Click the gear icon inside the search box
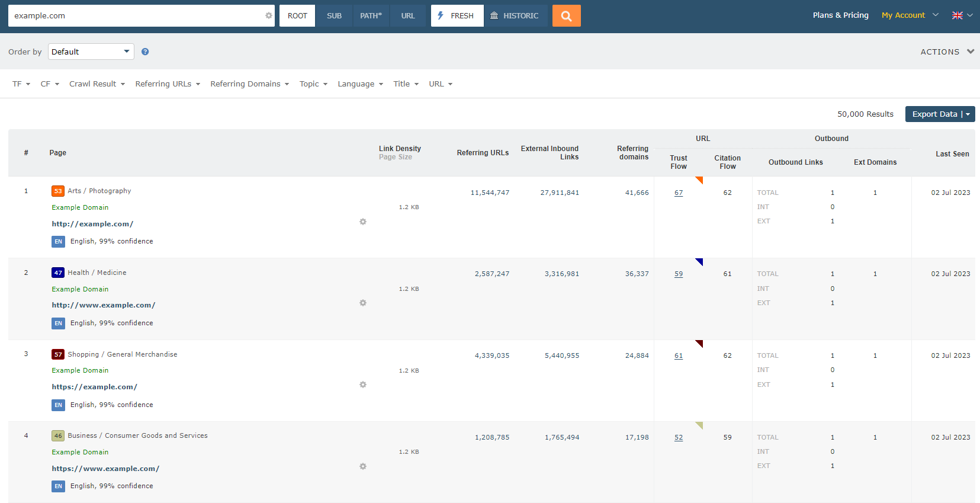The image size is (980, 503). pyautogui.click(x=269, y=16)
